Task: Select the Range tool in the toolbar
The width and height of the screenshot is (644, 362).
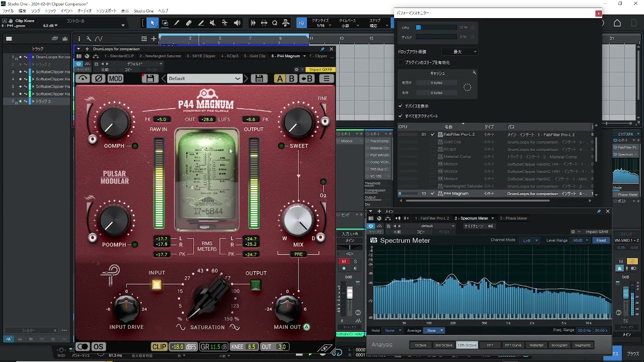Action: [x=165, y=23]
